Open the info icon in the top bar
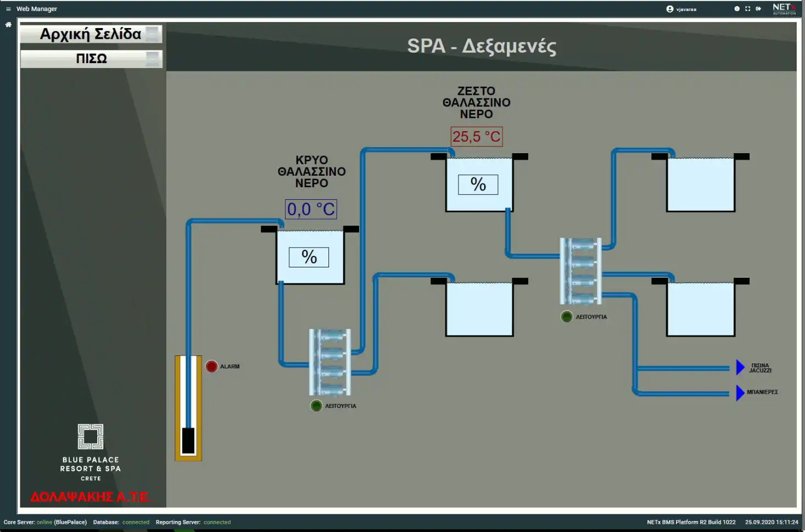 737,9
